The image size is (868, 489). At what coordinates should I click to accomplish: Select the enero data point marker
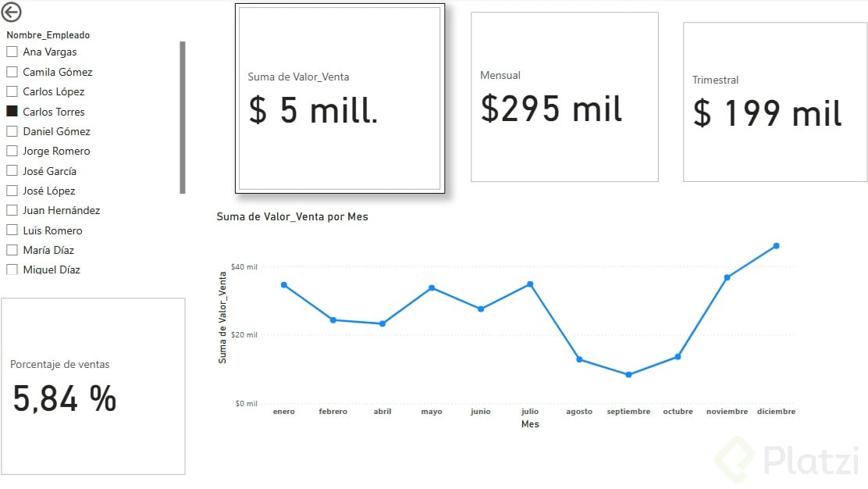284,285
